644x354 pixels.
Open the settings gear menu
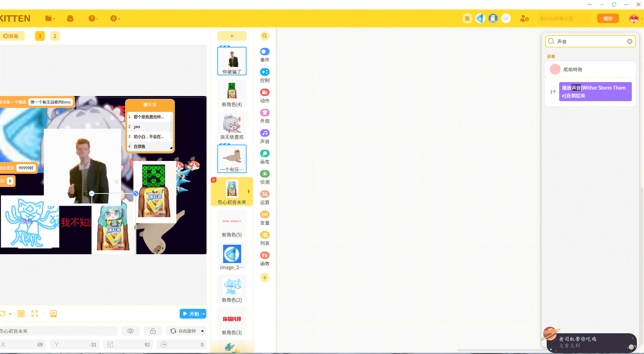coord(115,19)
